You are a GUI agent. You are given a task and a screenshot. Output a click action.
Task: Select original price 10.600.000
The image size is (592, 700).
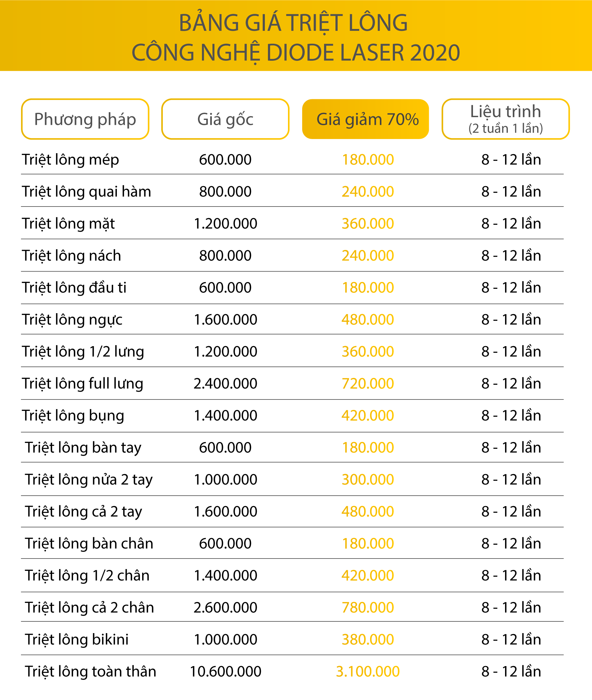click(x=225, y=671)
